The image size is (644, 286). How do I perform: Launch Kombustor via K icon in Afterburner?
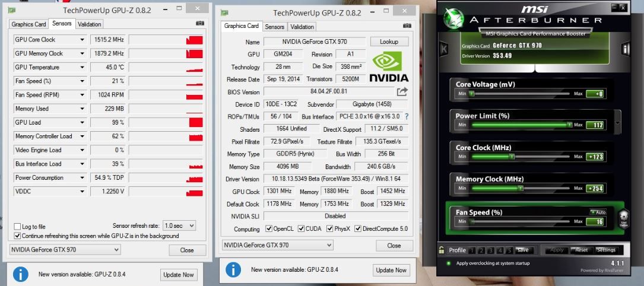(443, 49)
